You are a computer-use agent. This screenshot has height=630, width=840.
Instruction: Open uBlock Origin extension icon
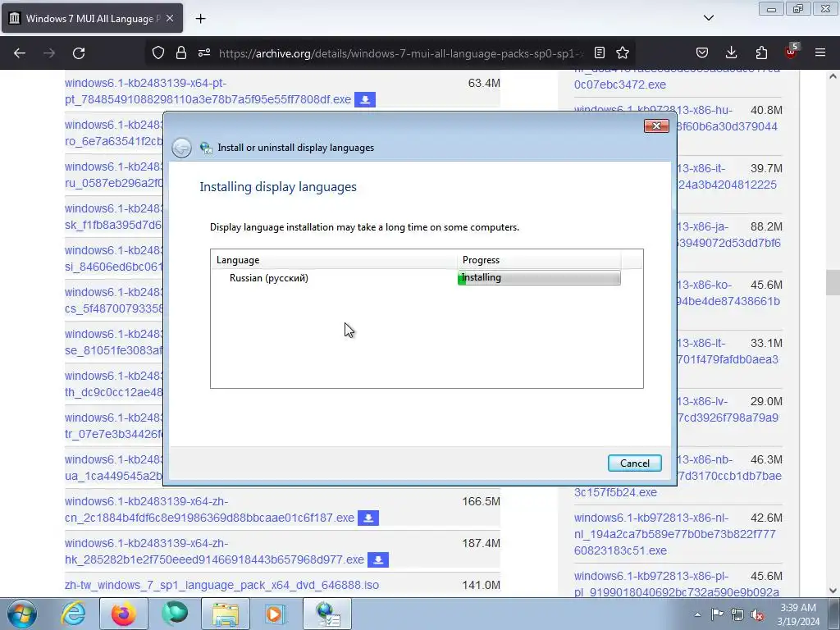(791, 52)
